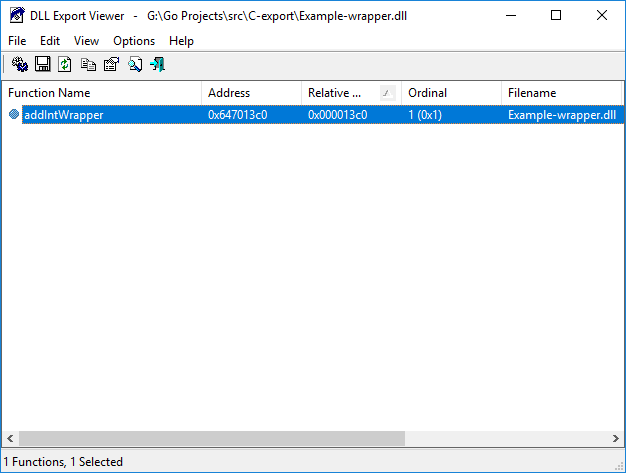
Task: Click the Save floppy disk icon
Action: pyautogui.click(x=42, y=65)
